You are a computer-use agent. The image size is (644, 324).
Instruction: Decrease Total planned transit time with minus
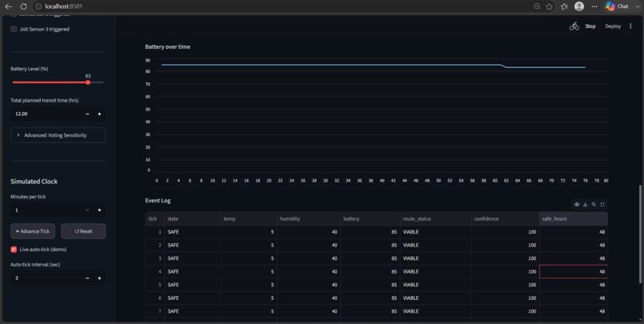[87, 114]
